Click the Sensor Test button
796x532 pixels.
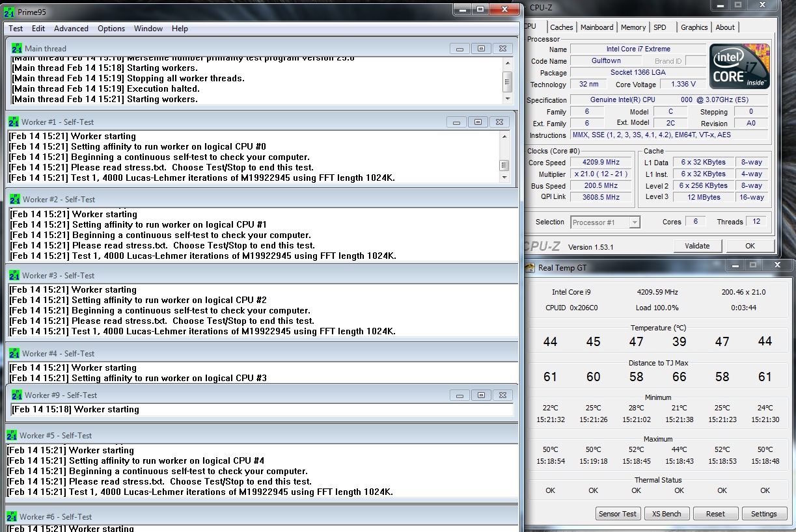(x=618, y=514)
